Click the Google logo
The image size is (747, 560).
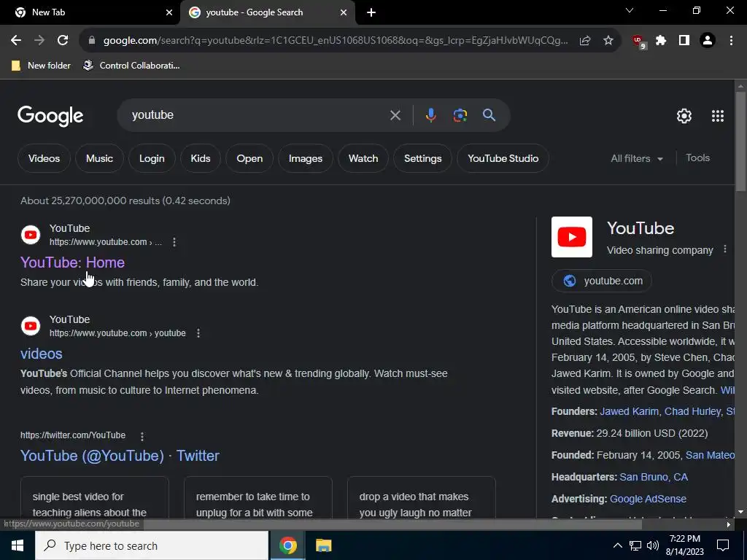tap(50, 116)
